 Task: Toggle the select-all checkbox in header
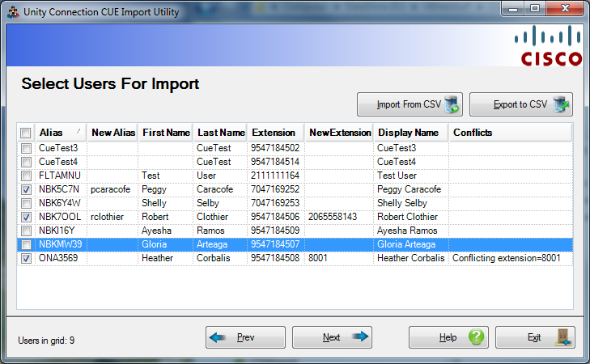(26, 133)
